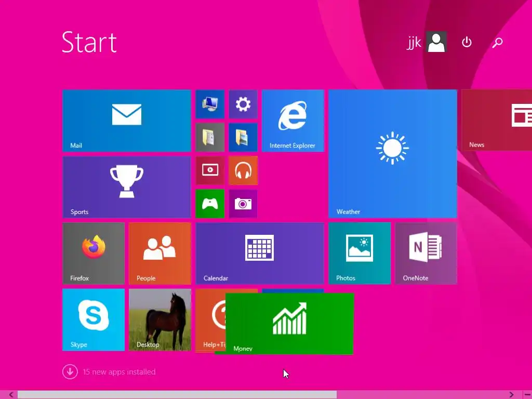The height and width of the screenshot is (399, 532).
Task: Click the horizontal scrollbar thumb
Action: point(177,395)
